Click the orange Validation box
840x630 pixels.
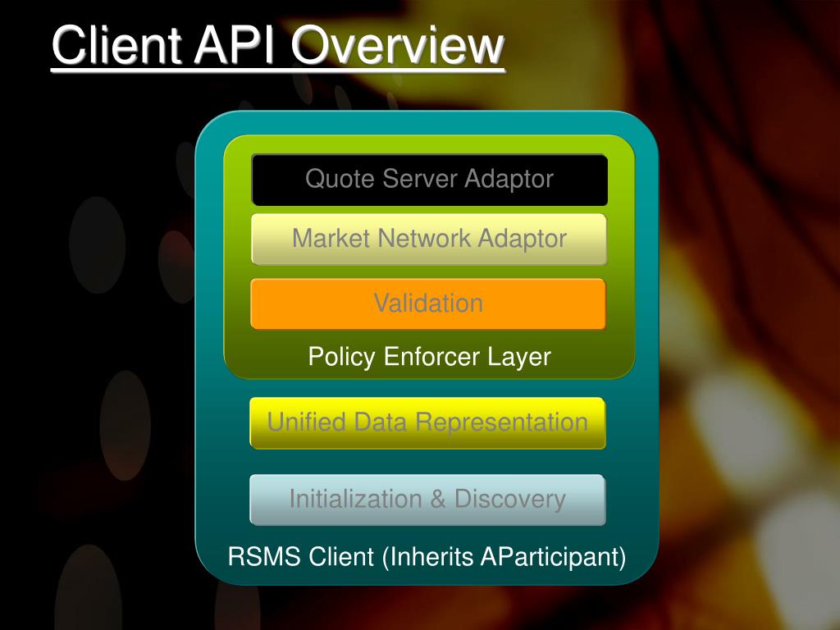tap(428, 304)
